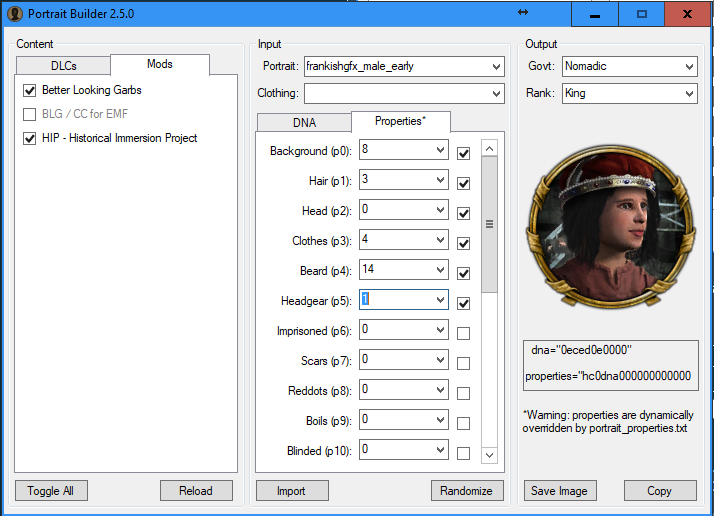Screen dimensions: 714x516
Task: Click the Portrait Builder app icon in title bar
Action: (15, 14)
